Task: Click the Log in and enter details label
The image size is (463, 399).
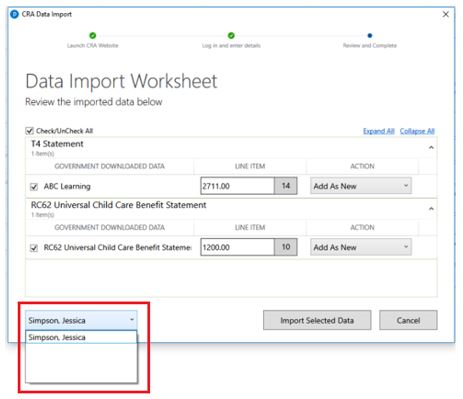Action: click(x=231, y=45)
